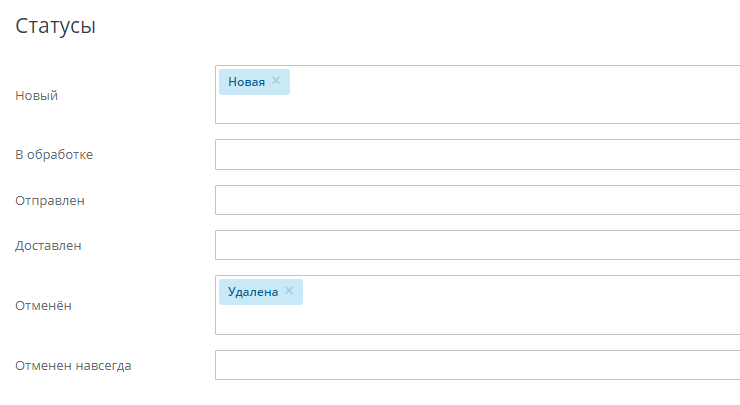Open the Доставлен status selector
The image size is (740, 405).
pyautogui.click(x=477, y=245)
